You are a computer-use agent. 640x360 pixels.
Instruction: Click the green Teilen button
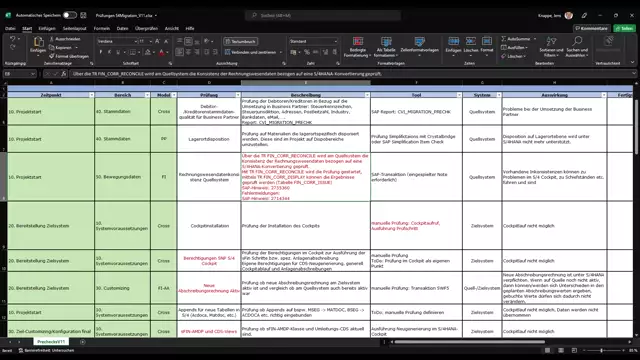[624, 28]
